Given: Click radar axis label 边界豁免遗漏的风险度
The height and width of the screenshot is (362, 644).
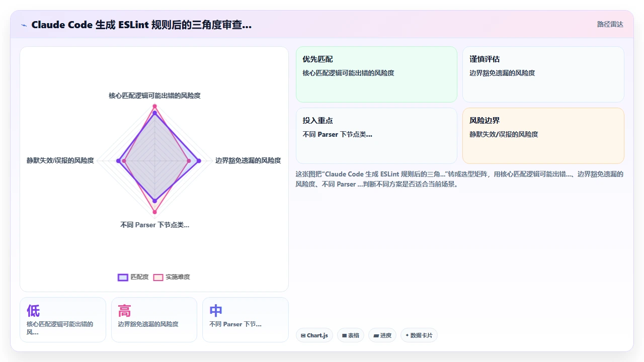Looking at the screenshot, I should point(248,160).
